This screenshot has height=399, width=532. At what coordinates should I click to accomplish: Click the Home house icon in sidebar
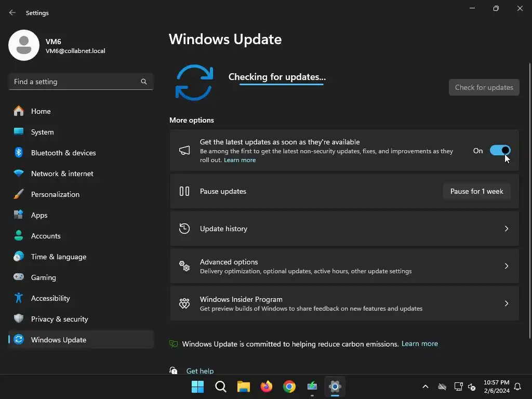19,111
